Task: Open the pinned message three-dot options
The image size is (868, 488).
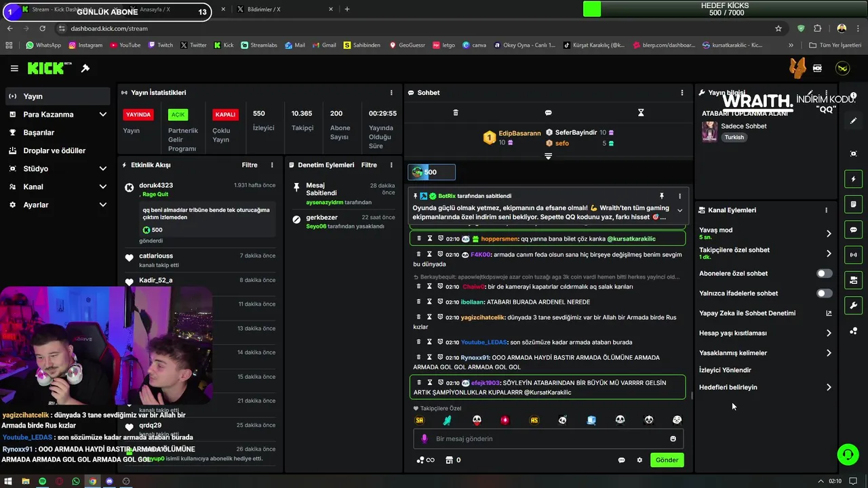Action: [679, 196]
